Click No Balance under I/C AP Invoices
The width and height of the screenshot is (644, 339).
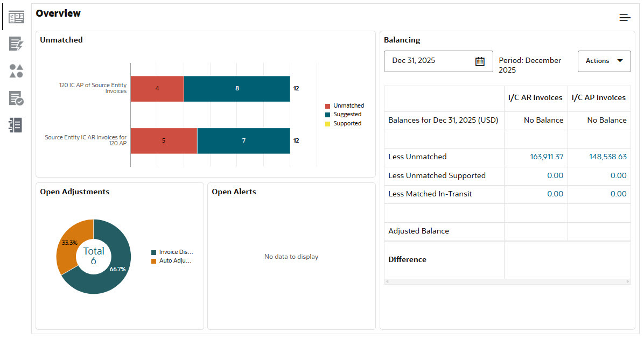607,120
